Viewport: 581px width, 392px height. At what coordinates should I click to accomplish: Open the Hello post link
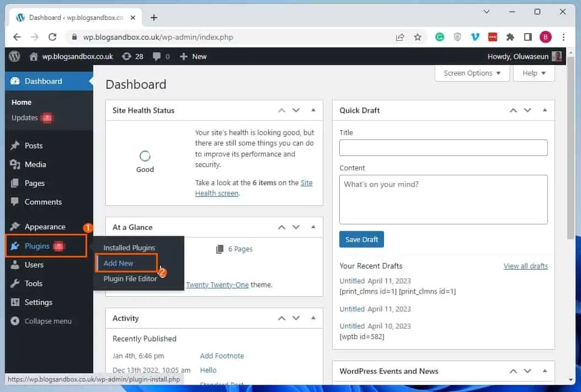pos(208,370)
